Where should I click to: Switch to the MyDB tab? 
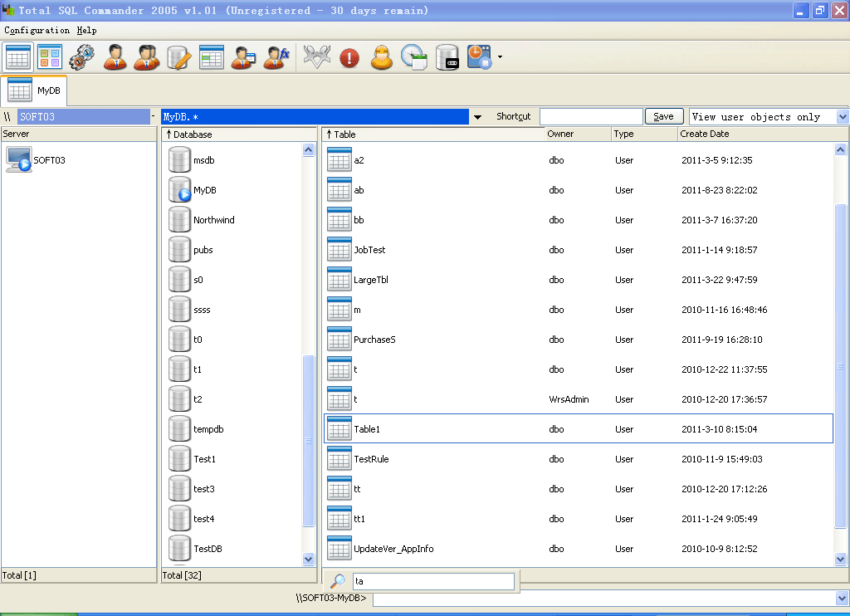click(x=34, y=90)
